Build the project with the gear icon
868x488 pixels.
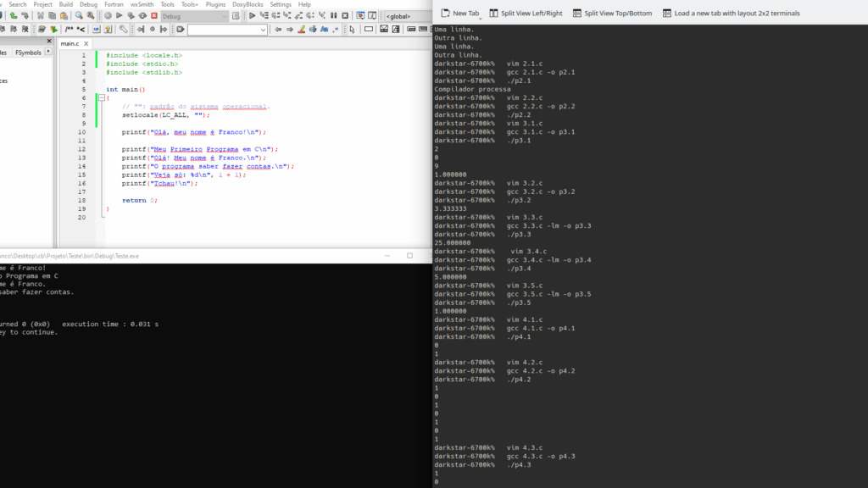click(x=108, y=16)
